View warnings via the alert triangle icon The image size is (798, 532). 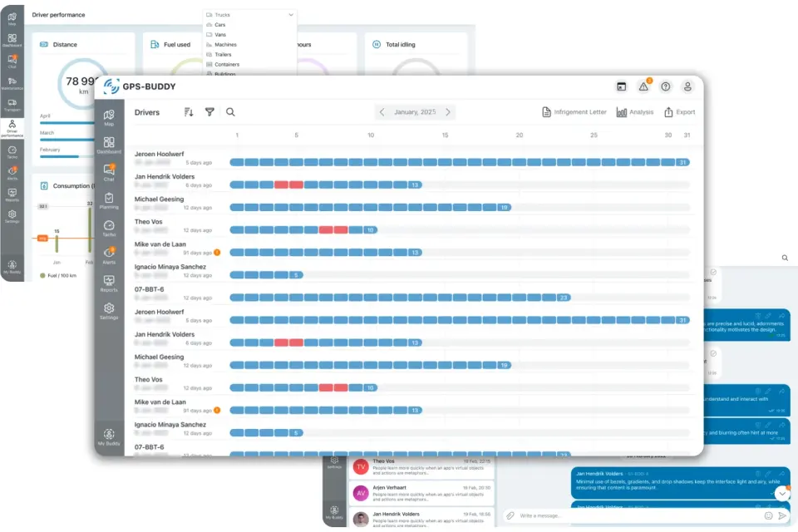point(643,86)
